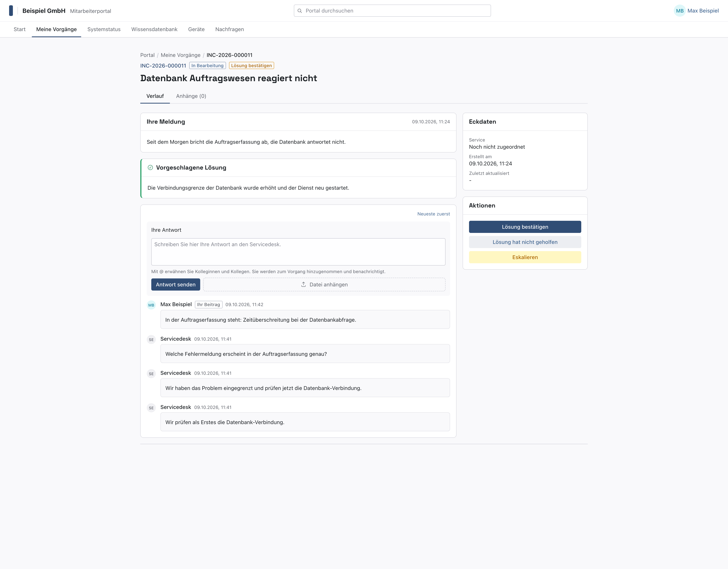Click the heading 'Datenbank Auftragswesen reagiert nicht'
The width and height of the screenshot is (728, 569).
[x=229, y=78]
